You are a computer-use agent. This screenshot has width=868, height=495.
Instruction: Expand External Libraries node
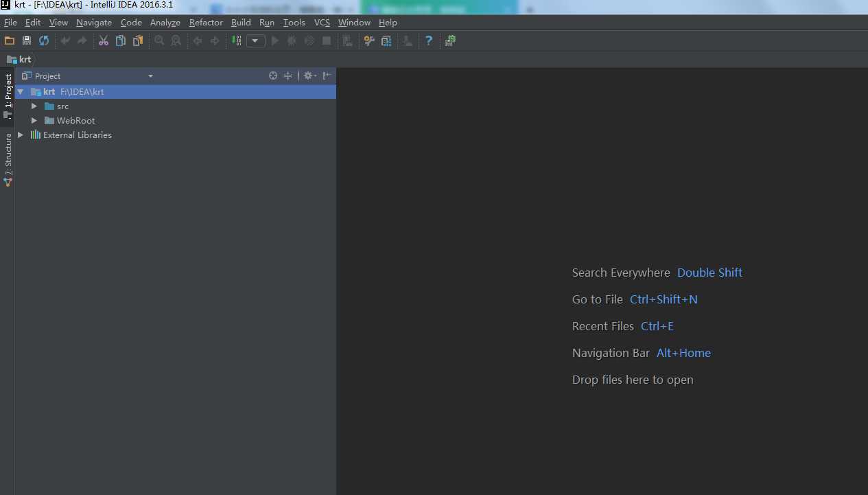(21, 135)
